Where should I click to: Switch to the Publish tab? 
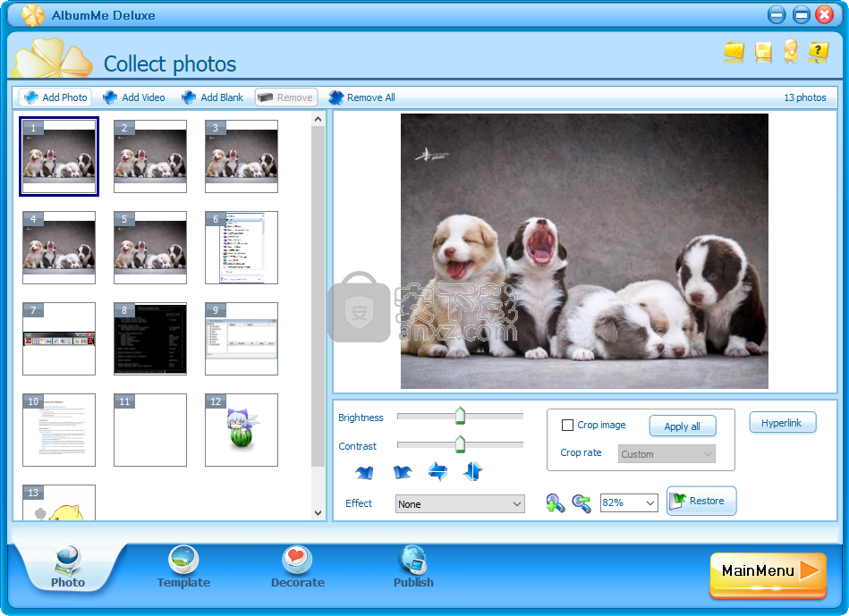[x=413, y=568]
